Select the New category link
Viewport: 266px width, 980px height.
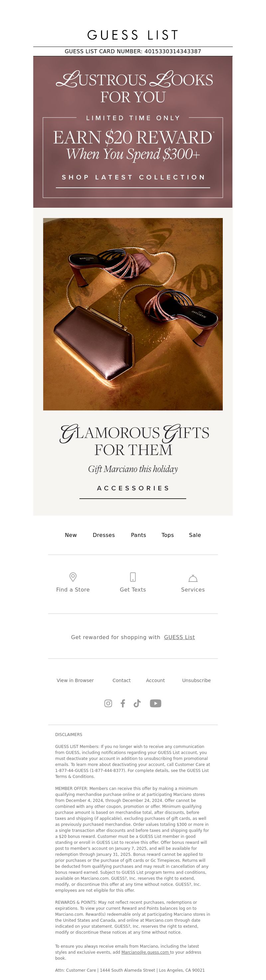point(71,535)
